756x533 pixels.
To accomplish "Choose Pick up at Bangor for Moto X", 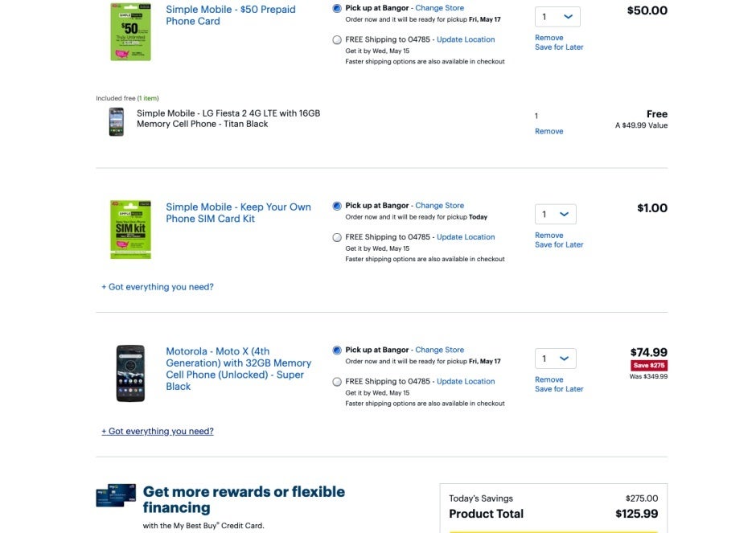I will [337, 350].
